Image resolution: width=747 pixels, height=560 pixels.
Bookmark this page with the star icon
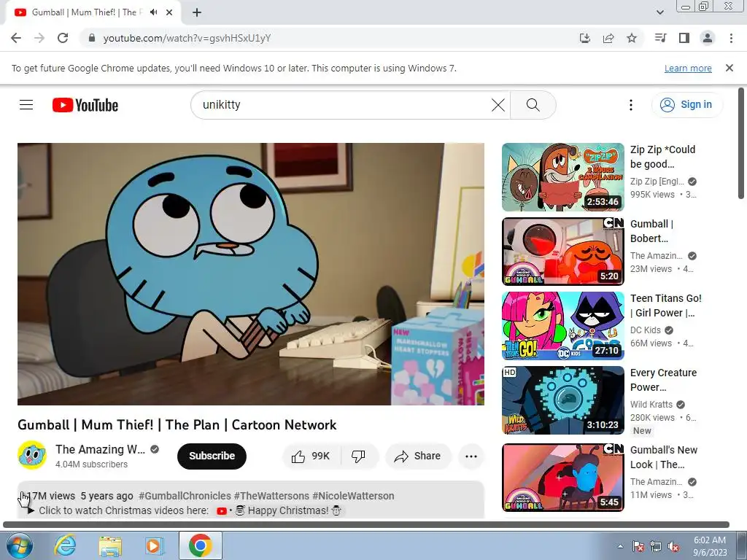pyautogui.click(x=632, y=38)
